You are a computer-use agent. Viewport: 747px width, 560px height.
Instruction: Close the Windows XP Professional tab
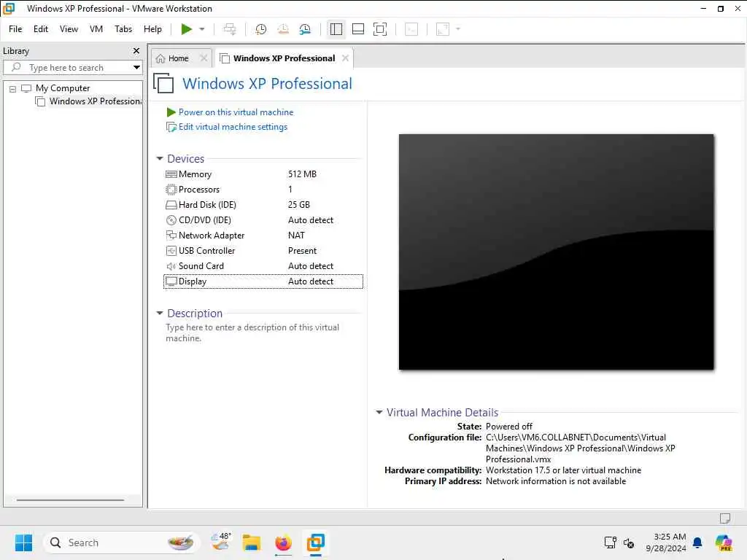(345, 58)
